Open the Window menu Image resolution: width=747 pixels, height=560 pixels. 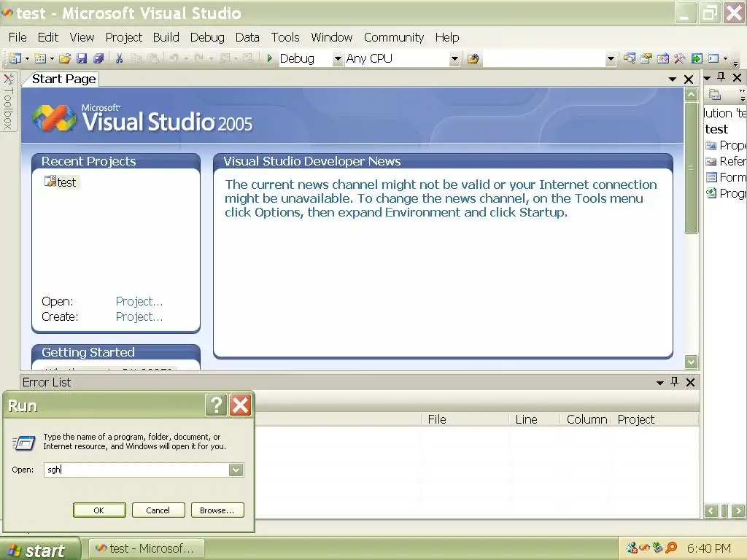coord(332,37)
